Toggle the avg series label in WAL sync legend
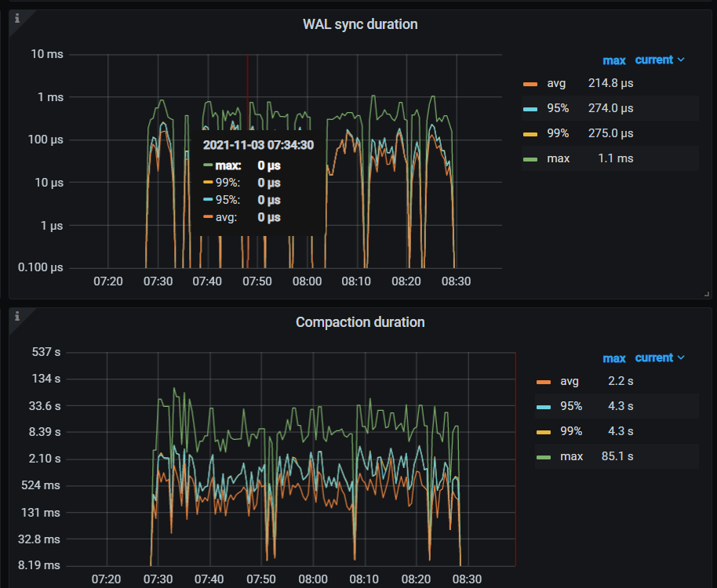Screen dimensions: 717x588 (556, 83)
